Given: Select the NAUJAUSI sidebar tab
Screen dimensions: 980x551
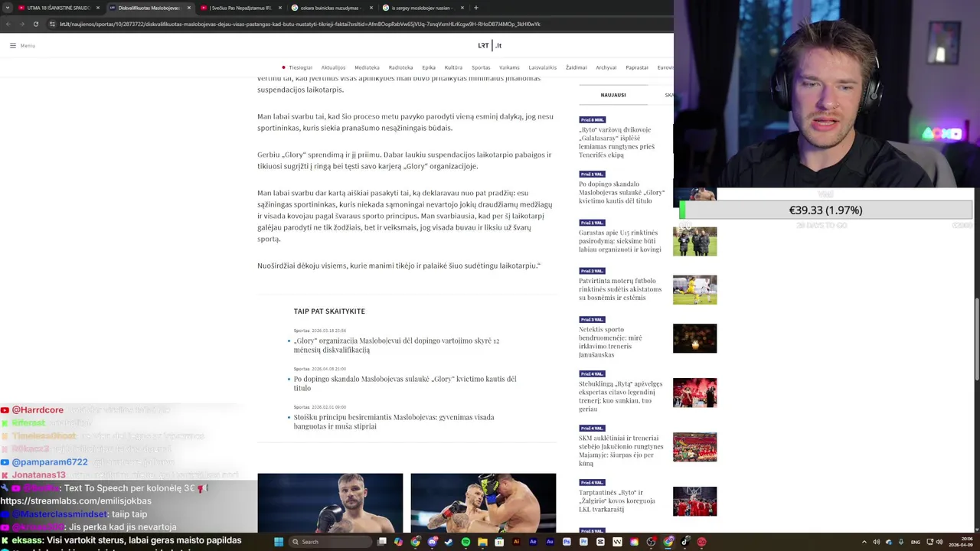Looking at the screenshot, I should pyautogui.click(x=613, y=95).
